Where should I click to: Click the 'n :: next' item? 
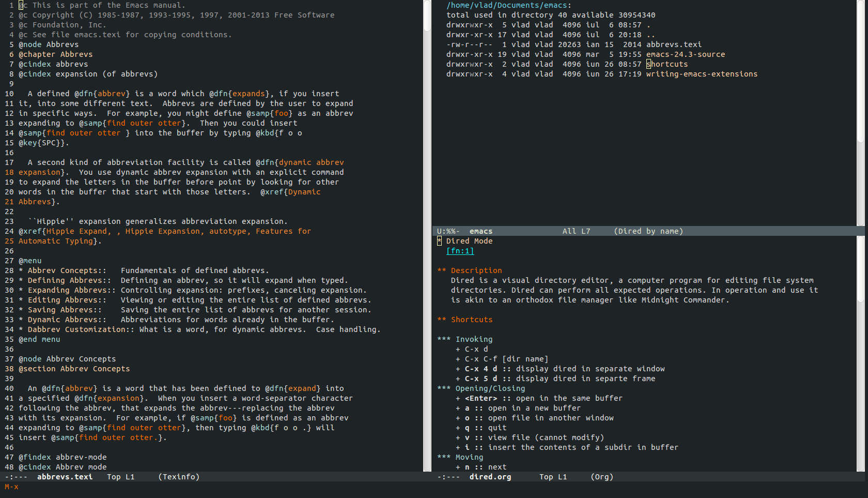tap(481, 467)
